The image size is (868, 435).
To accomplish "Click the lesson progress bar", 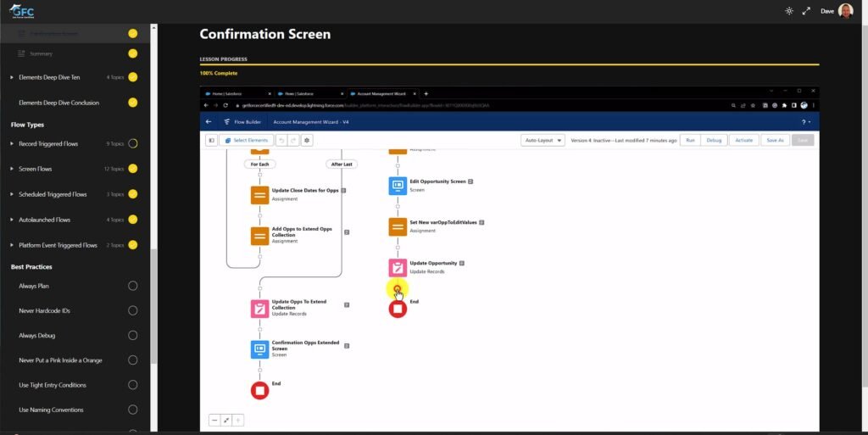I will click(x=509, y=64).
